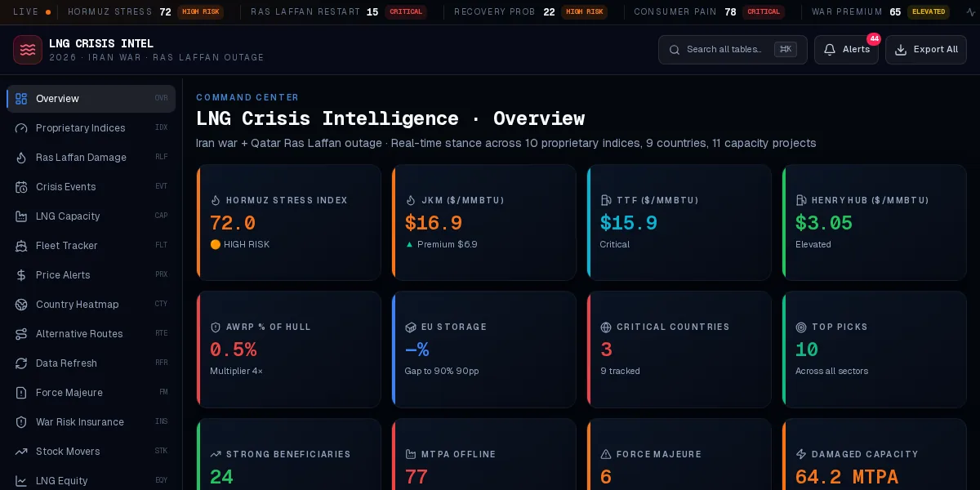Click the search magnifier icon

click(675, 50)
